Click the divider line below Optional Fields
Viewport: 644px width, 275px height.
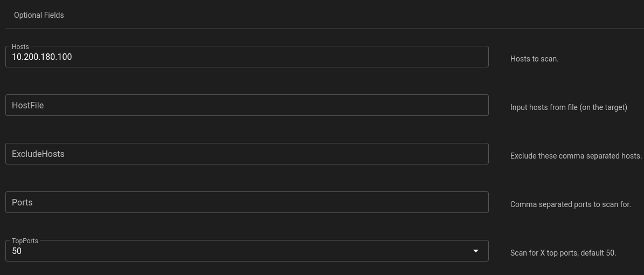coord(323,28)
